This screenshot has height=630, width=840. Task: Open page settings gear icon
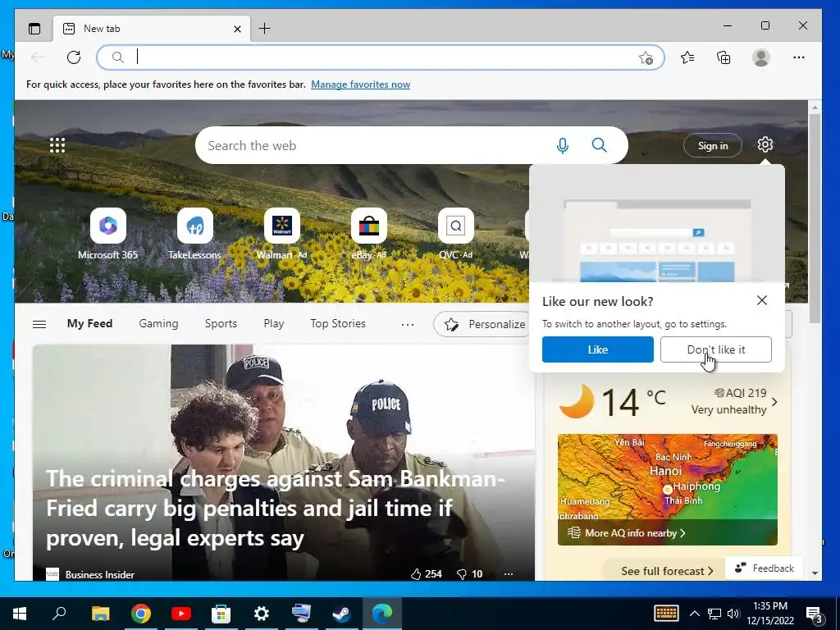coord(765,144)
